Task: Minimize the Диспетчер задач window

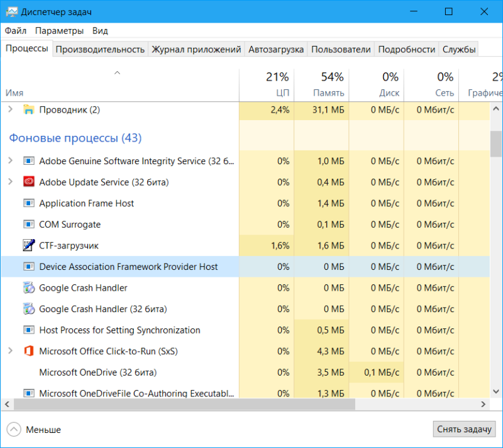Action: (414, 11)
